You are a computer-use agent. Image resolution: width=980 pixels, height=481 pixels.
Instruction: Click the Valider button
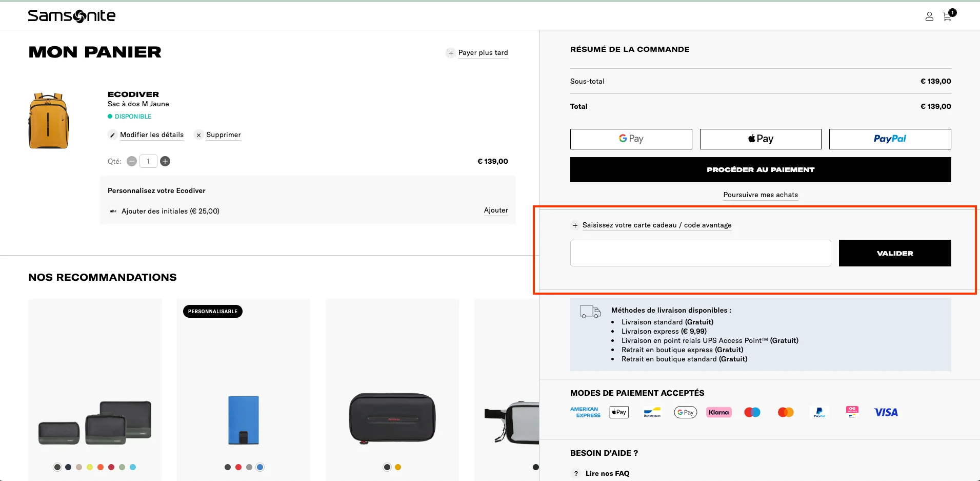(895, 253)
